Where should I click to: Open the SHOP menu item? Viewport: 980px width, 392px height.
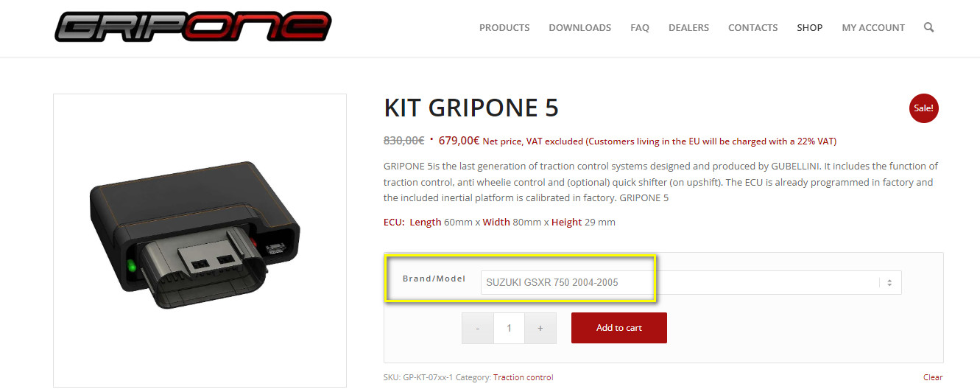click(809, 27)
